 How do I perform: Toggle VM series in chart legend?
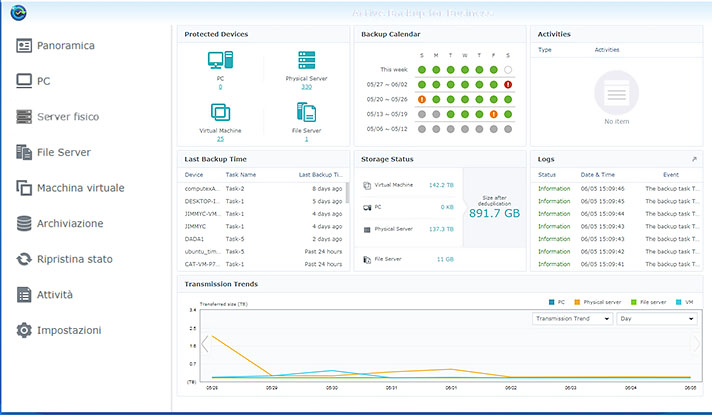coord(683,301)
